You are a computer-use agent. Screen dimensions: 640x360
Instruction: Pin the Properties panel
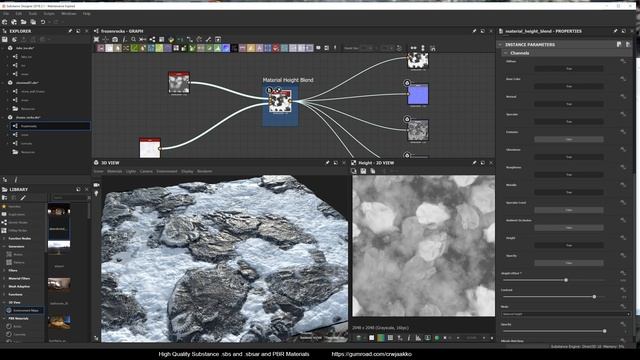point(615,31)
